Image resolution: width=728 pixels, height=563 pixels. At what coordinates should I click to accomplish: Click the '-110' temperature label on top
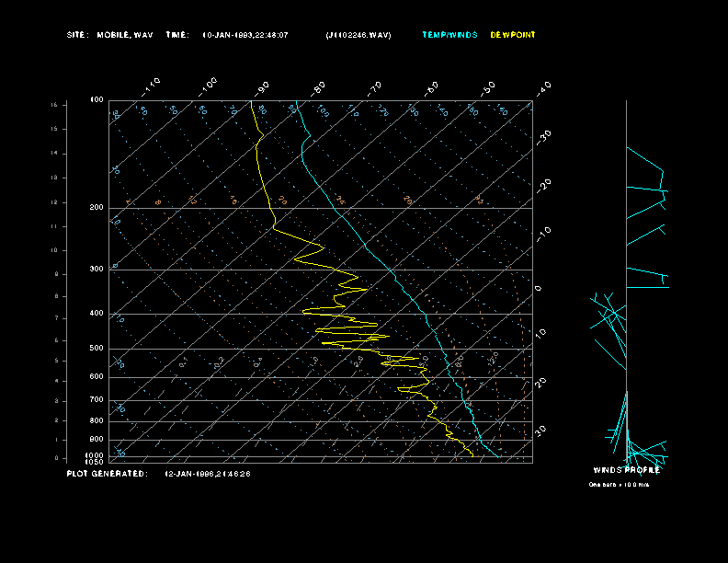coord(151,86)
